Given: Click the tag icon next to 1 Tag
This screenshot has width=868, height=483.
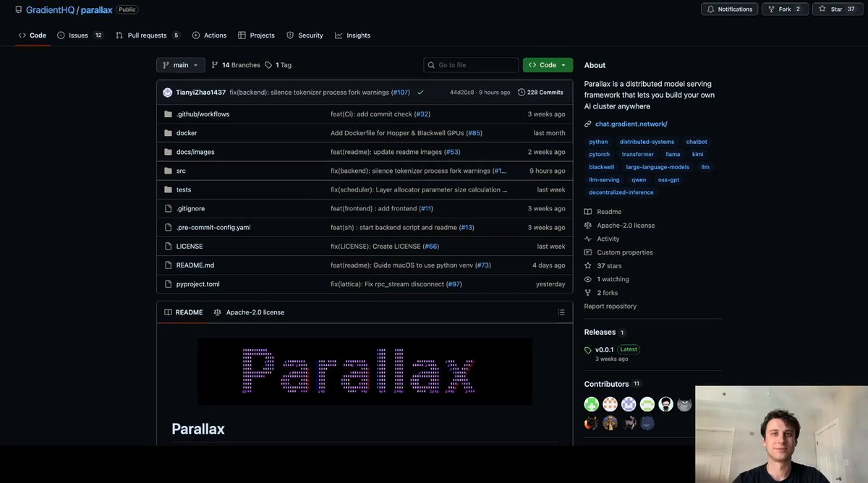Looking at the screenshot, I should coord(268,64).
